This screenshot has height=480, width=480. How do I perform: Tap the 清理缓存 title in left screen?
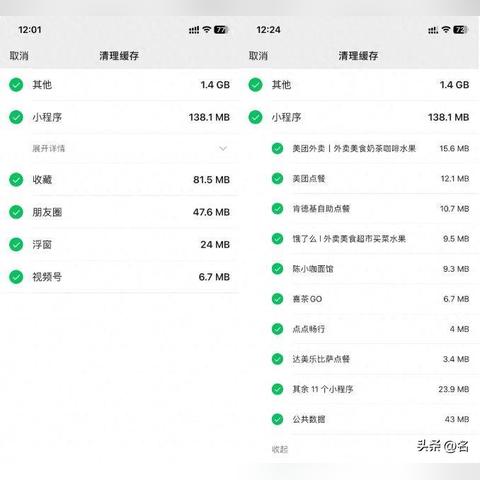(119, 56)
